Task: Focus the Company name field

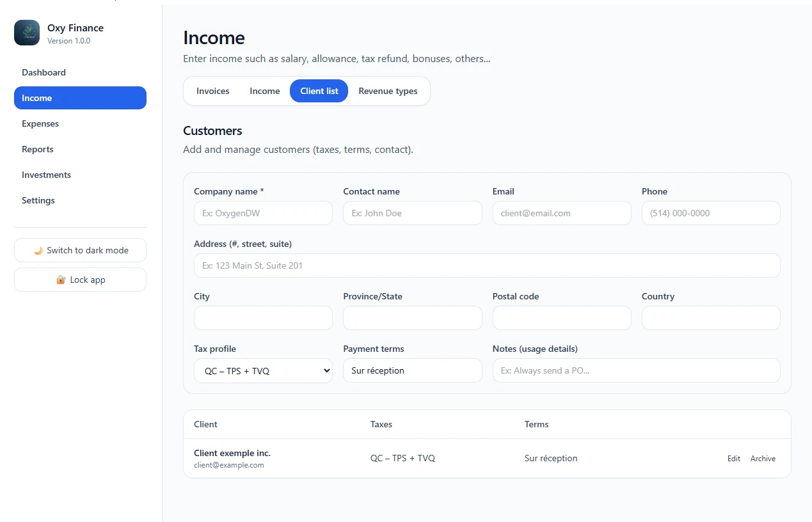Action: pos(263,213)
